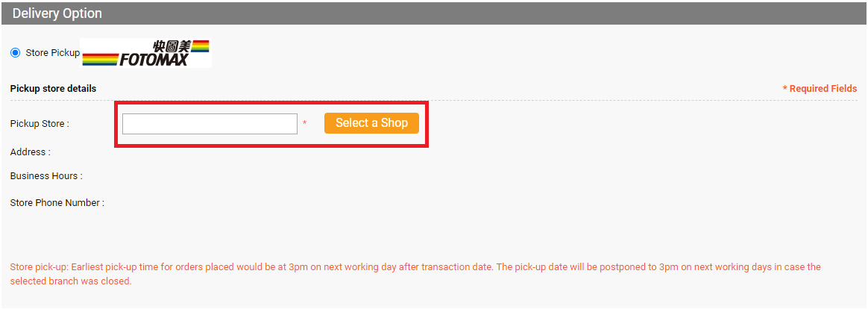Click the Chinese characters in the Fotomax logo
The image size is (868, 309).
coord(171,46)
